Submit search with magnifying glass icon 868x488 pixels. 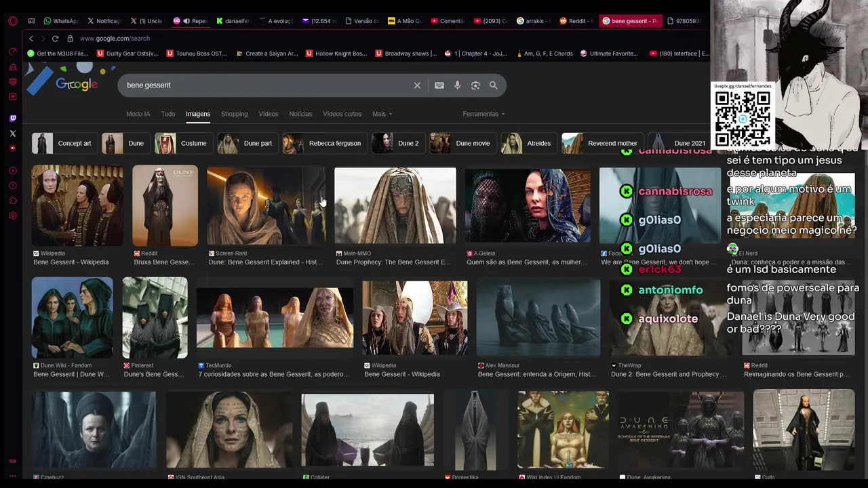494,85
